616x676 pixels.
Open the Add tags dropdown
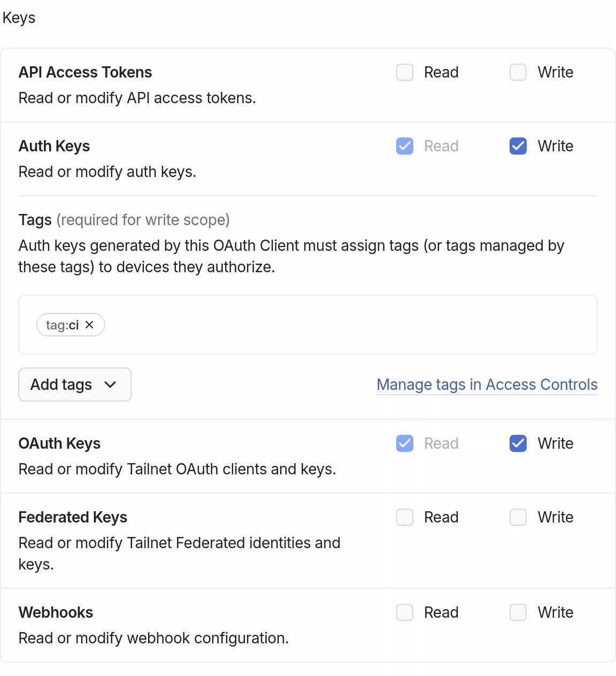[x=74, y=385]
